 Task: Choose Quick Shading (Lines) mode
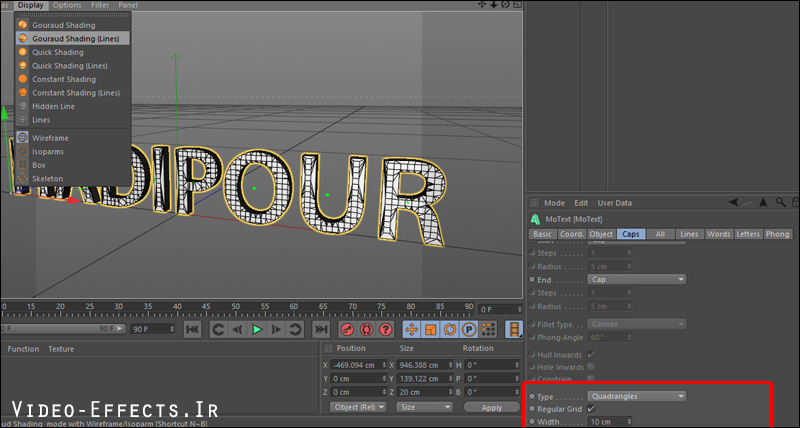(x=72, y=65)
